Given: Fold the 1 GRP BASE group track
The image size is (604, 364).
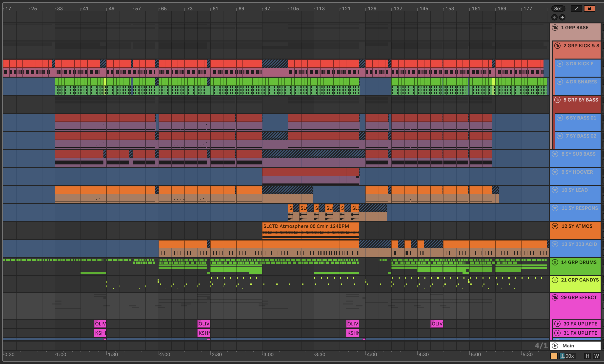Looking at the screenshot, I should 555,28.
